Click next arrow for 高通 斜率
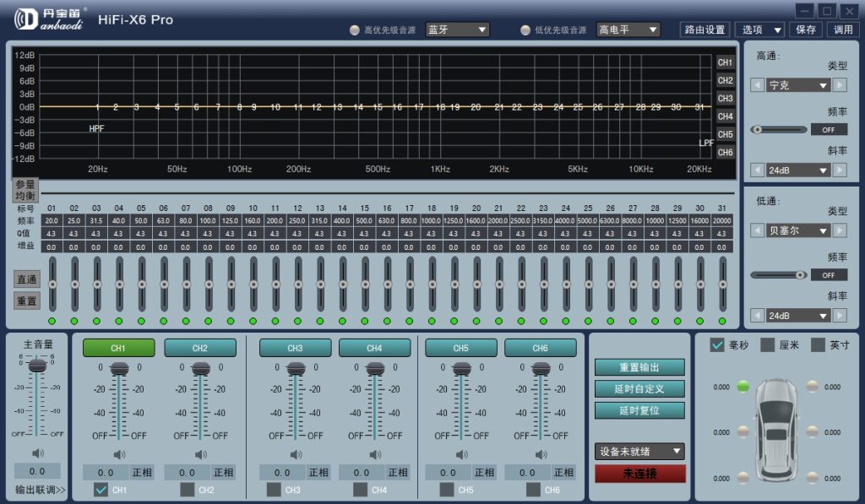865x504 pixels. pyautogui.click(x=840, y=170)
